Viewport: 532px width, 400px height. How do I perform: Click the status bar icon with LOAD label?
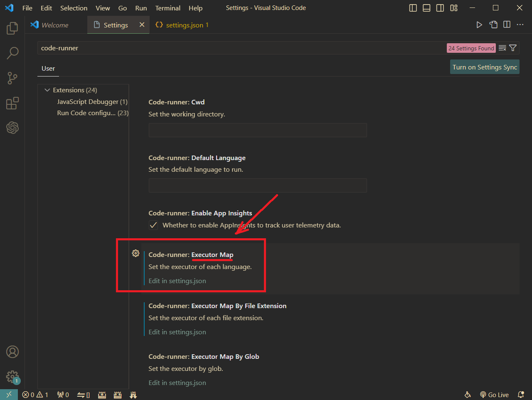pyautogui.click(x=133, y=395)
